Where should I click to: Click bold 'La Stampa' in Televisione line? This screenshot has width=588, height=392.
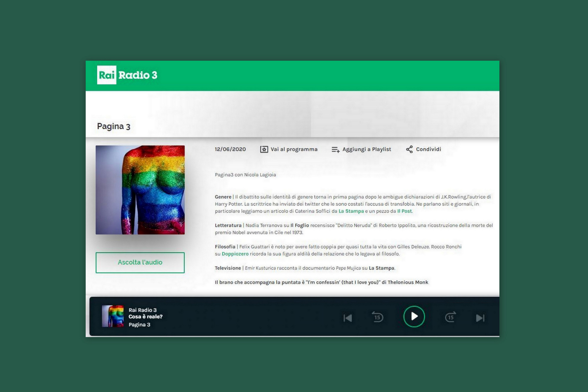(381, 268)
